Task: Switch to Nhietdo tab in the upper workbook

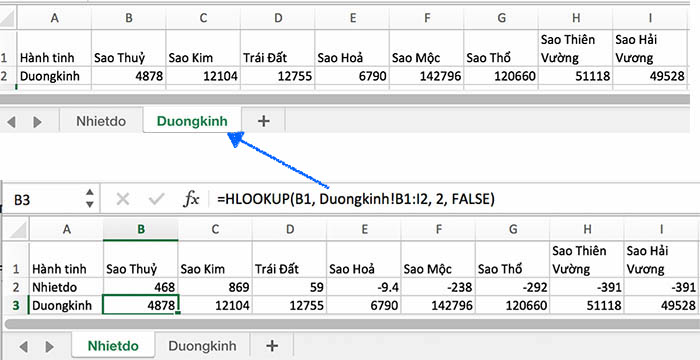Action: coord(101,121)
